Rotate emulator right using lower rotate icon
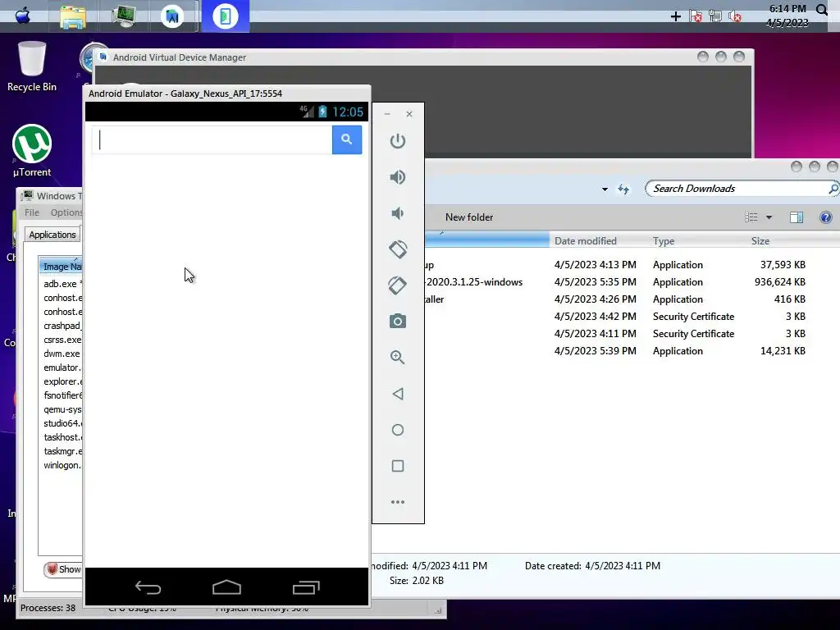Screen dimensions: 840x630 (x=398, y=285)
